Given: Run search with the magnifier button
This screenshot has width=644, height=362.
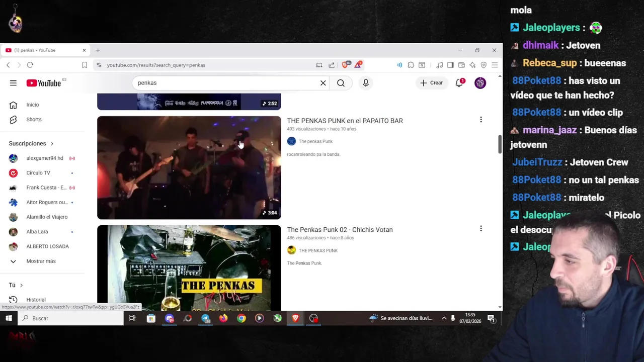Looking at the screenshot, I should click(x=341, y=83).
